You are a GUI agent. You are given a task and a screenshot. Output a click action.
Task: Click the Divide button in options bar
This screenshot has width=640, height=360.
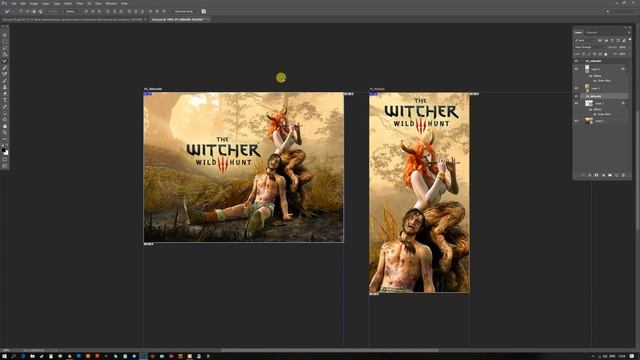click(x=71, y=11)
